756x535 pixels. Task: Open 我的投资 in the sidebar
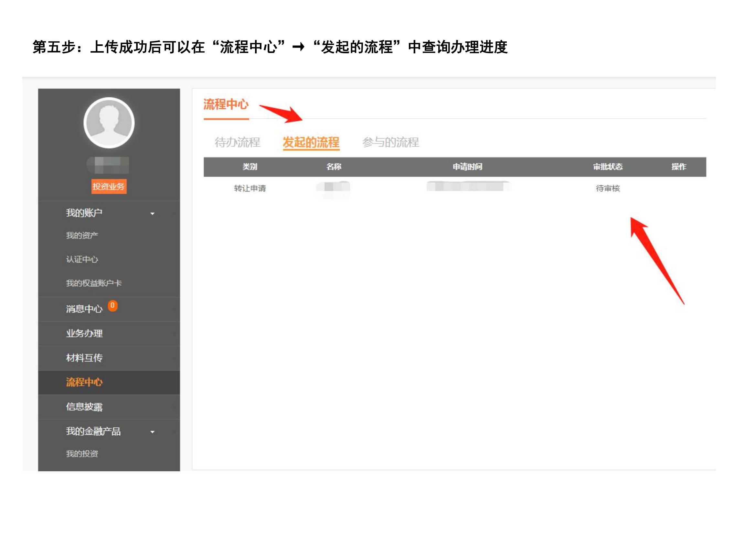click(x=82, y=454)
